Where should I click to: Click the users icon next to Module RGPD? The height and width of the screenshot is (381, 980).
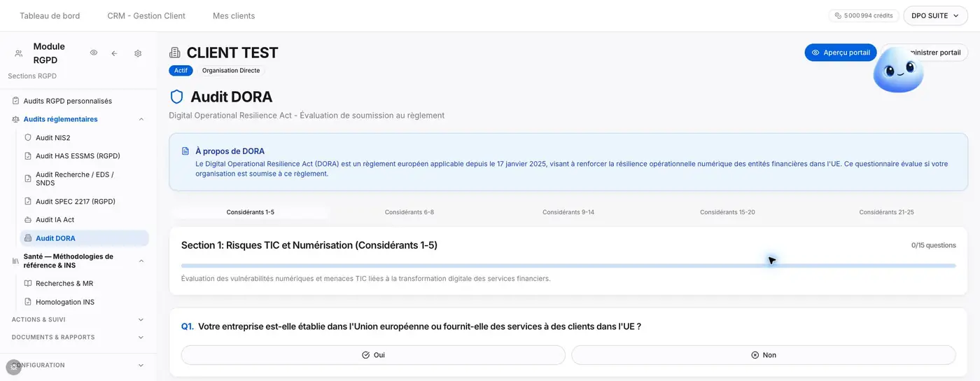click(19, 53)
